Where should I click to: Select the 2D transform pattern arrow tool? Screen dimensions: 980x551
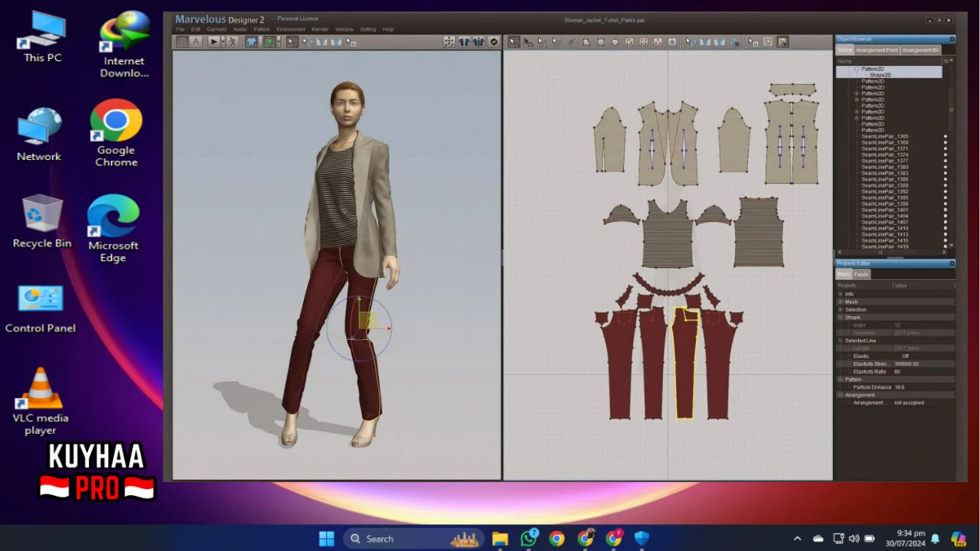(x=513, y=41)
